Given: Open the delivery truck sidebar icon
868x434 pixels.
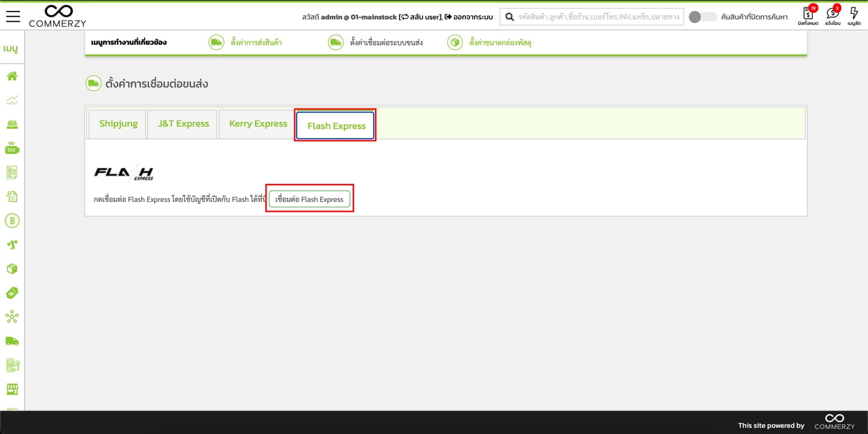Looking at the screenshot, I should tap(12, 341).
